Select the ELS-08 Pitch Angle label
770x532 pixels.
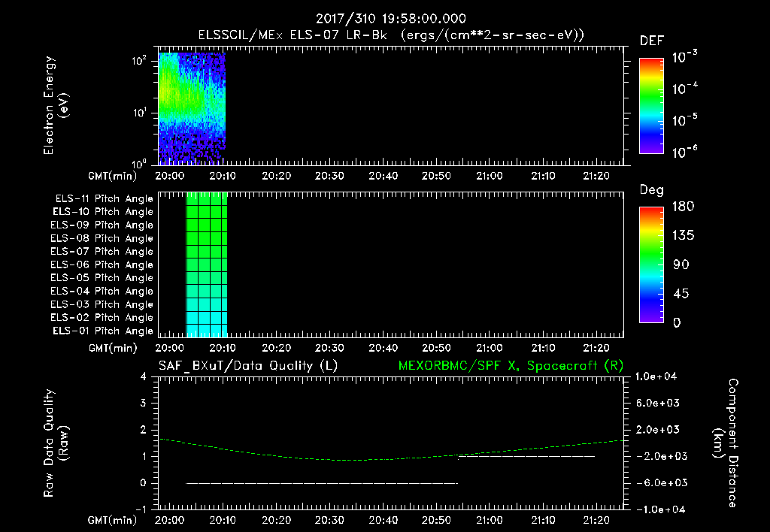point(102,238)
